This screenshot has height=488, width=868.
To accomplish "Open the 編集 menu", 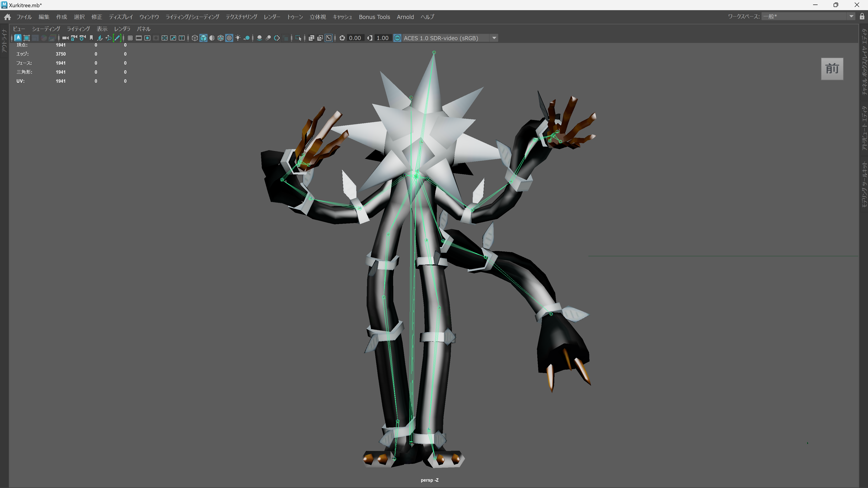I will 44,17.
